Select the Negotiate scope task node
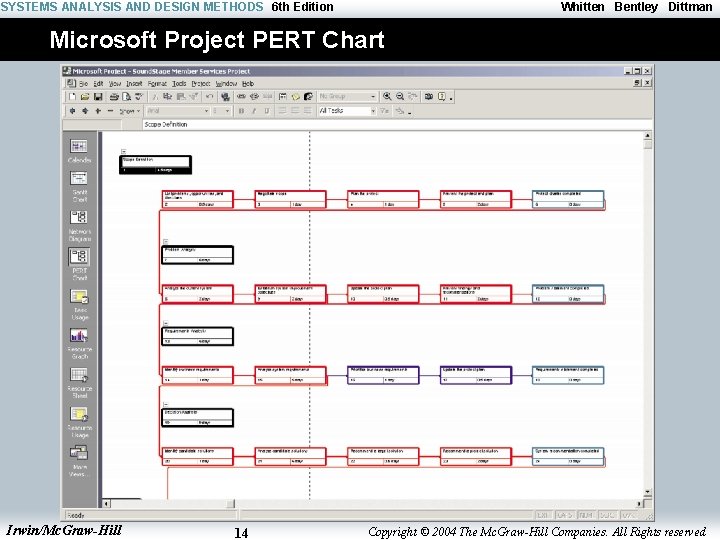 pos(290,200)
